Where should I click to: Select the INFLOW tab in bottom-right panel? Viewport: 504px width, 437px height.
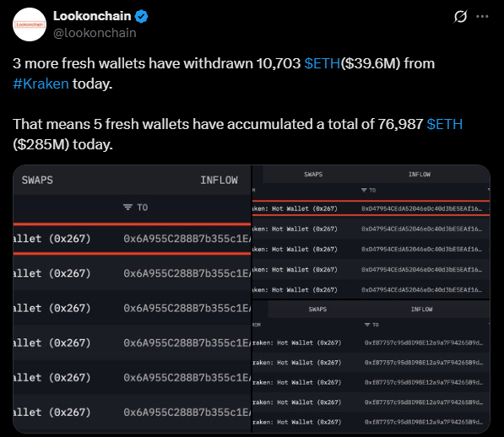point(422,310)
